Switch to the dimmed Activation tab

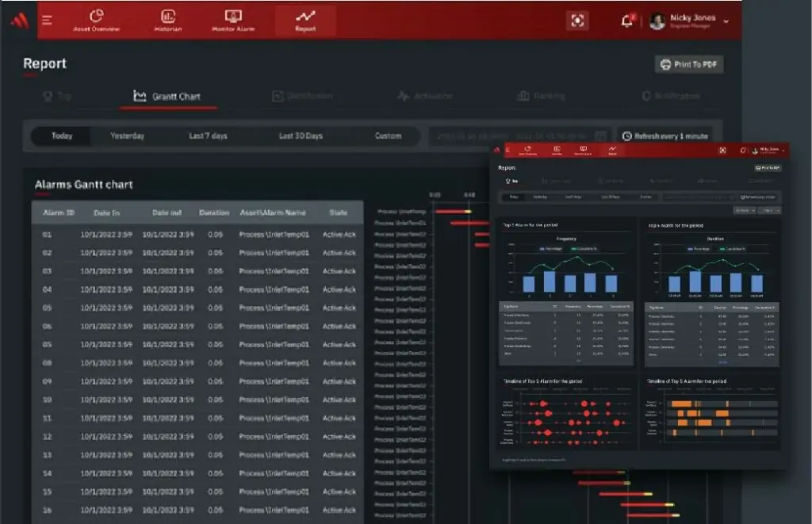[425, 96]
